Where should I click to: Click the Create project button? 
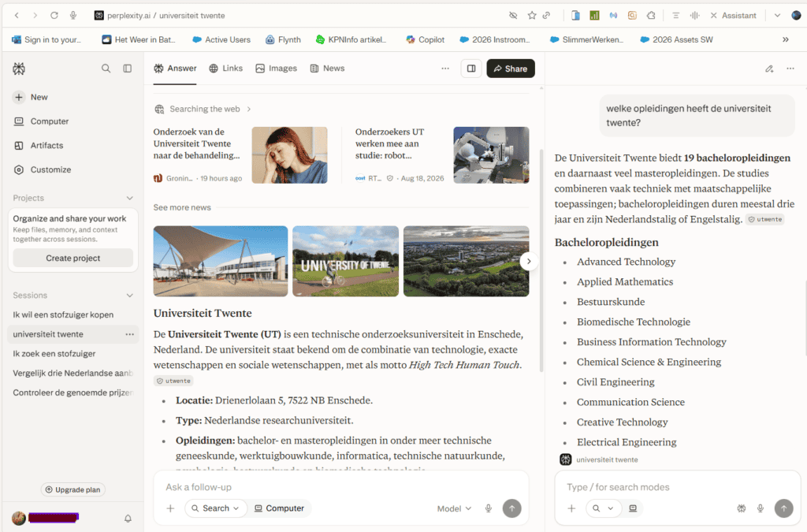pos(73,259)
